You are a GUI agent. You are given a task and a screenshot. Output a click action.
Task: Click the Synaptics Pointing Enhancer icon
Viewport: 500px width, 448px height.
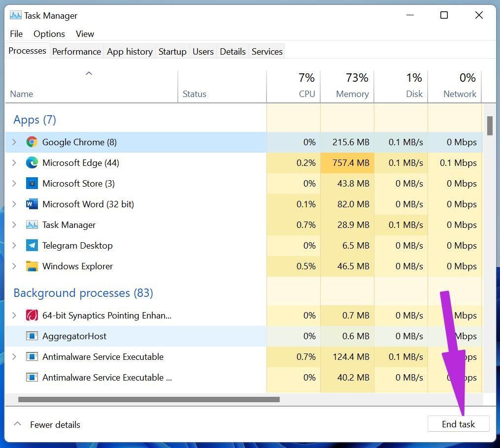(32, 316)
